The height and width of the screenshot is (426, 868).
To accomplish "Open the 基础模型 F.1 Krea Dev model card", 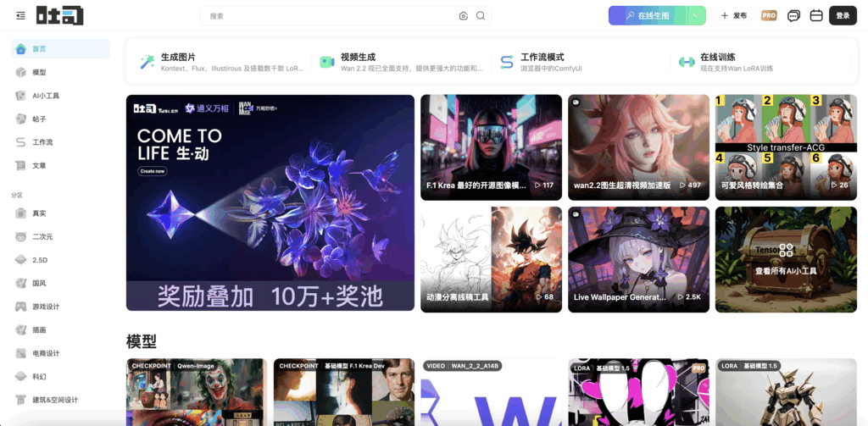I will tap(344, 391).
